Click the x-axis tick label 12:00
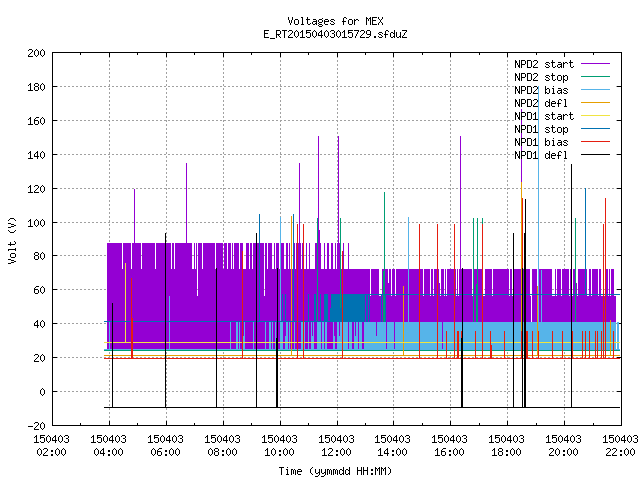This screenshot has height=480, width=640. [336, 452]
